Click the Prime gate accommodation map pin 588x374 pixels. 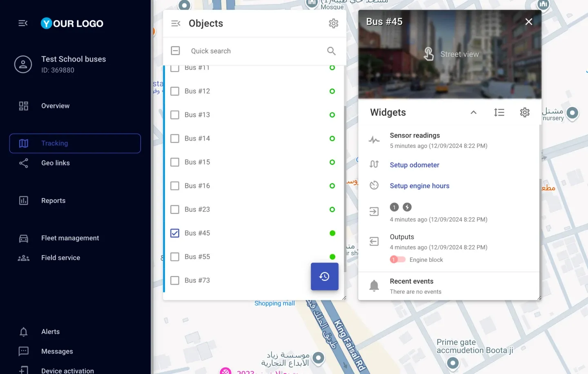click(453, 363)
